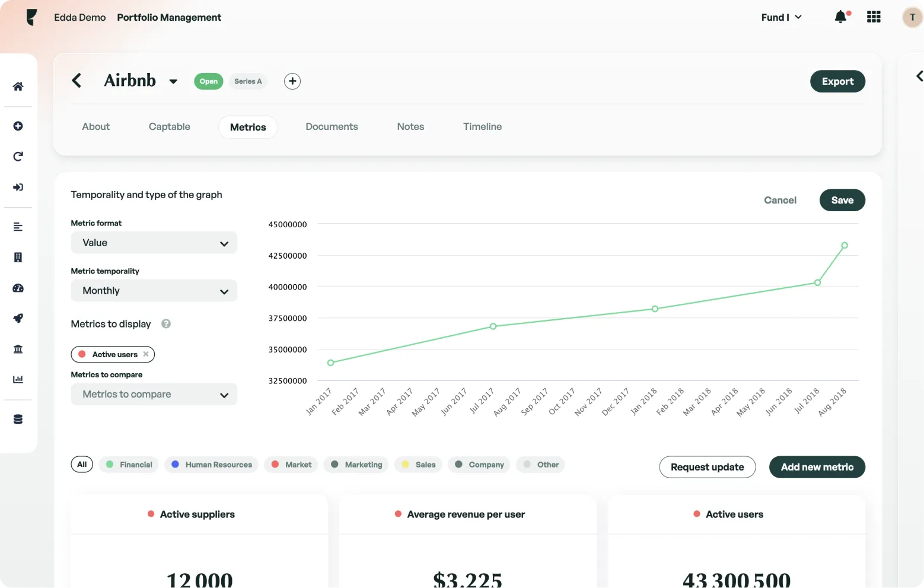
Task: Select the refresh icon in sidebar
Action: [x=18, y=156]
